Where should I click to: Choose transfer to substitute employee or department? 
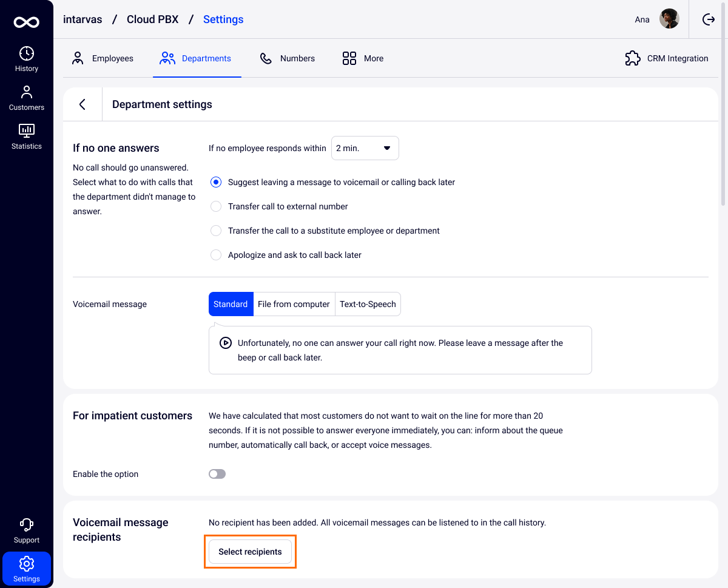pos(216,231)
